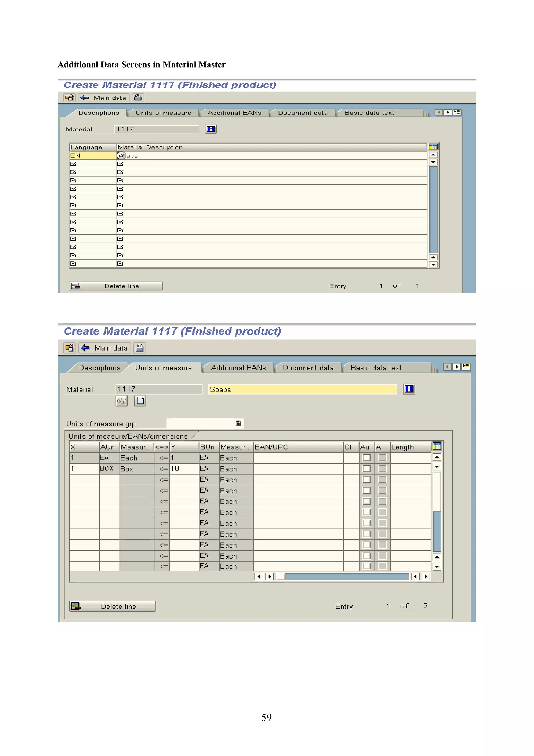Click the EN language cell
This screenshot has height=756, width=534.
[93, 155]
